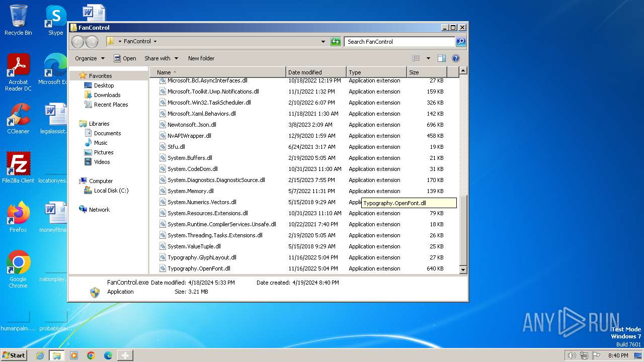Select the Pictures library
The width and height of the screenshot is (644, 362).
coord(104,152)
